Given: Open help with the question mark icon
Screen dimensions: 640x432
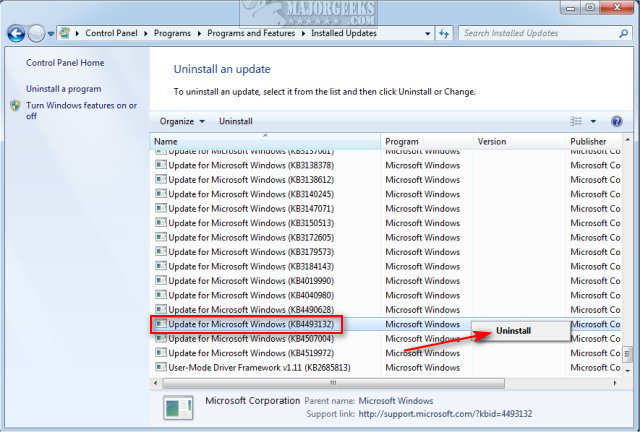Looking at the screenshot, I should tap(616, 121).
